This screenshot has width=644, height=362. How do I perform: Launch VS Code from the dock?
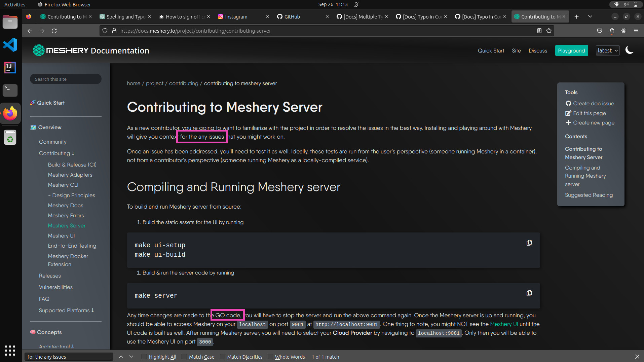pyautogui.click(x=10, y=44)
